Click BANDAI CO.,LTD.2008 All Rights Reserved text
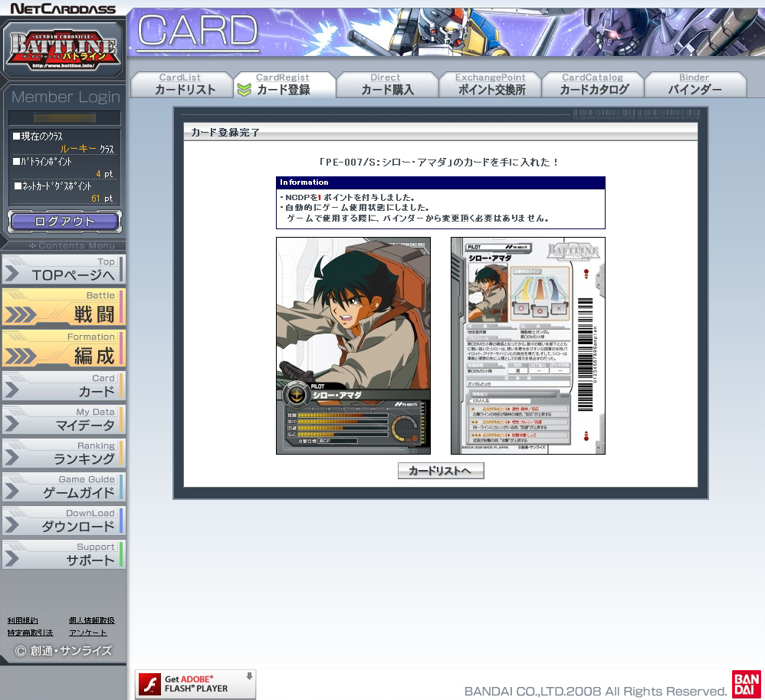 596,692
